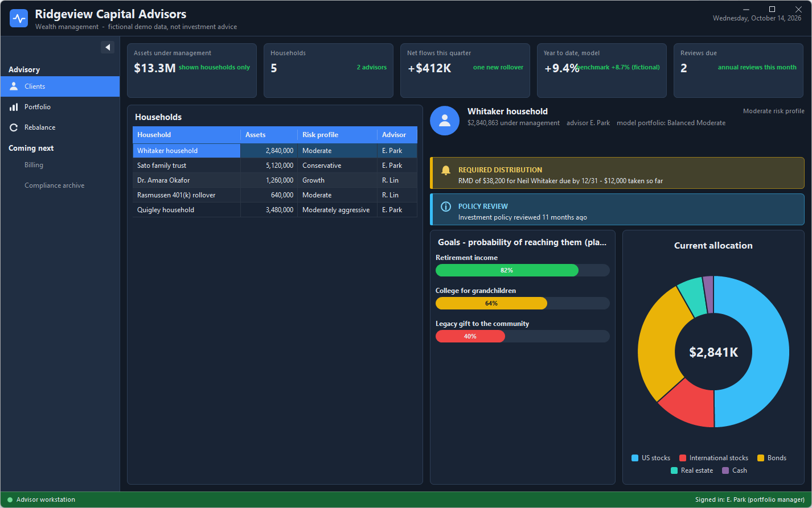Click the Net flows this quarter card

click(465, 71)
